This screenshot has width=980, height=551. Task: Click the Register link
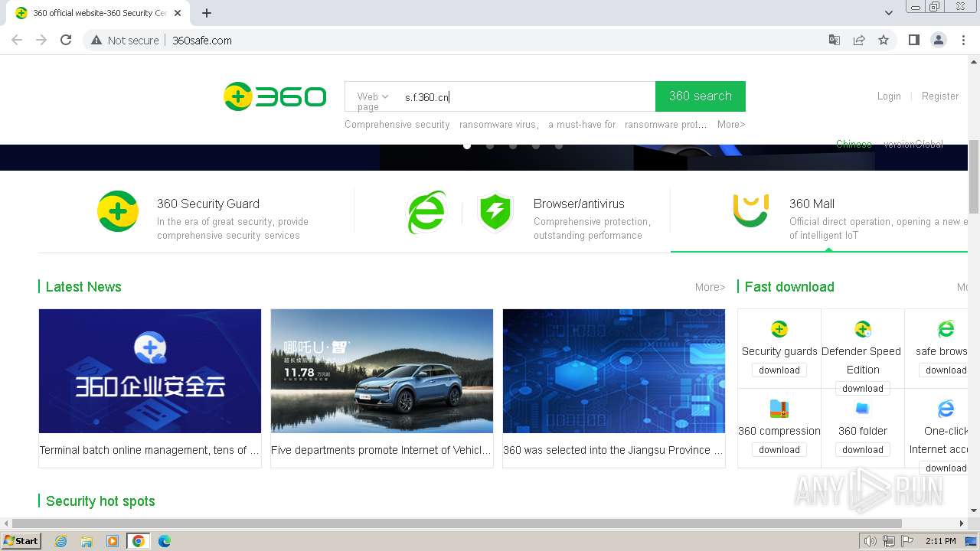(940, 96)
